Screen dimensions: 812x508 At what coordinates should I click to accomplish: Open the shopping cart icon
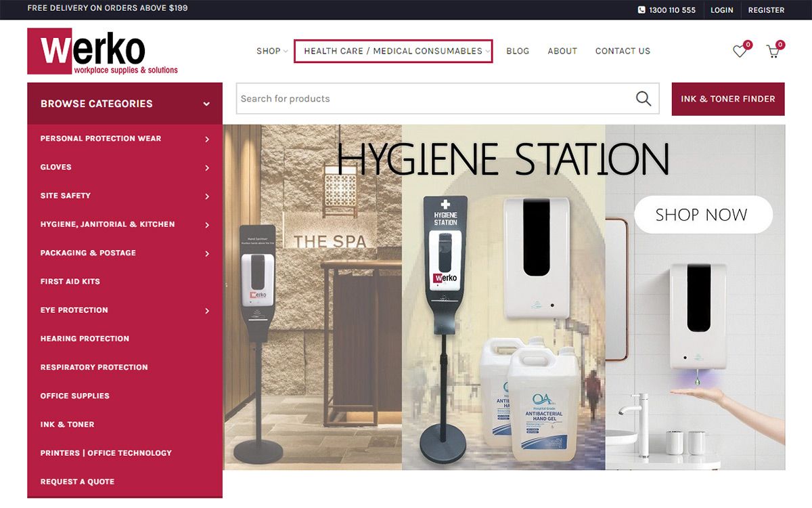773,51
